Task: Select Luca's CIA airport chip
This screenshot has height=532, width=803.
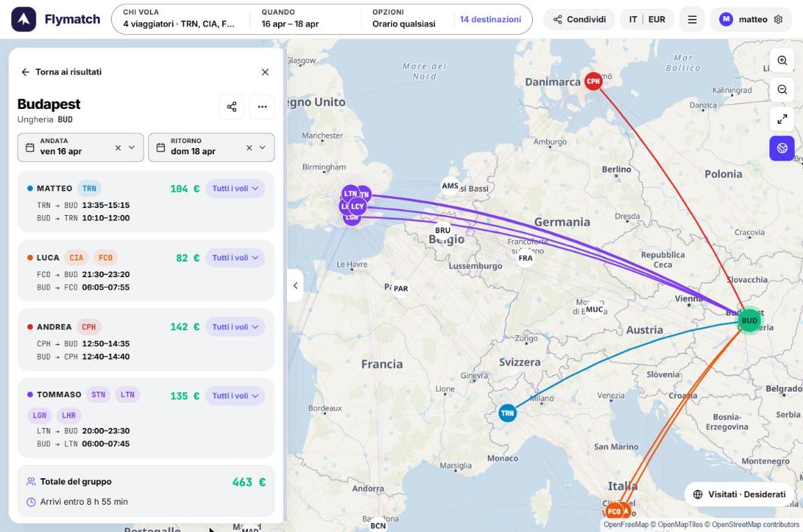Action: pos(76,258)
